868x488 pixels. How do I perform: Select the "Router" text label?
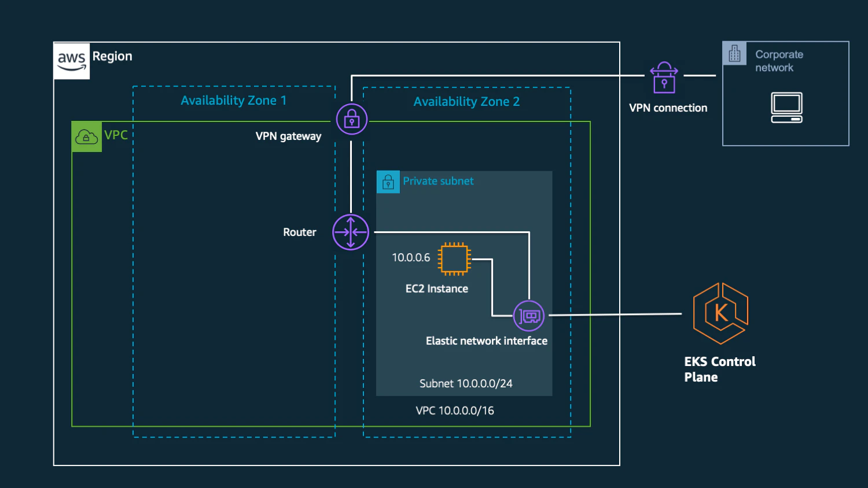(300, 232)
